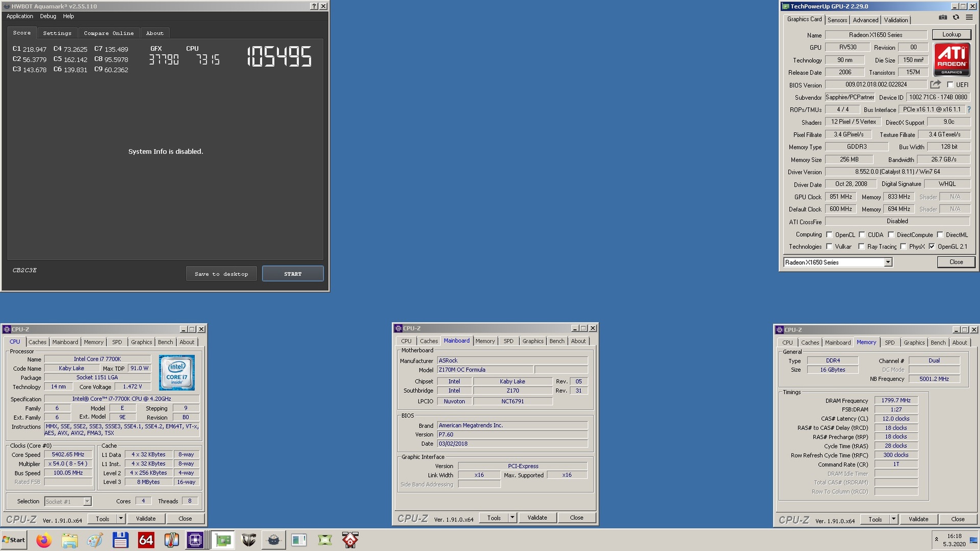980x551 pixels.
Task: Click the Core Speed 5402.65 MHz value
Action: click(x=68, y=454)
